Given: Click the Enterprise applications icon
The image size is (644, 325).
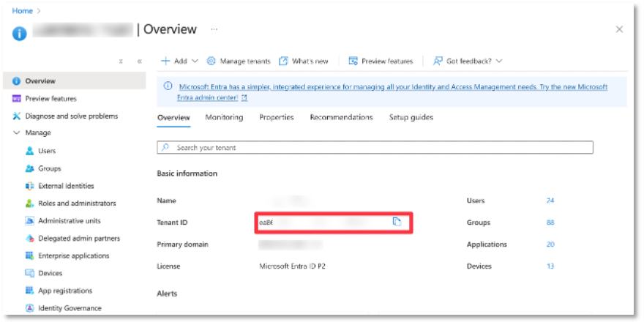Looking at the screenshot, I should click(29, 256).
